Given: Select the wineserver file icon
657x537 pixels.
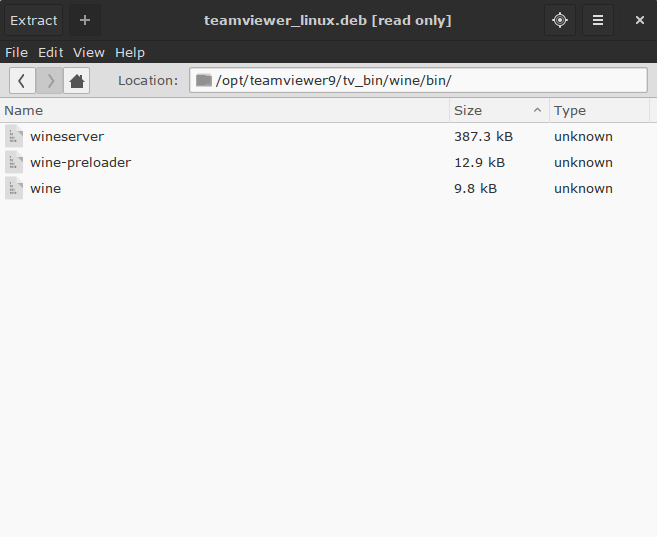Looking at the screenshot, I should 14,137.
